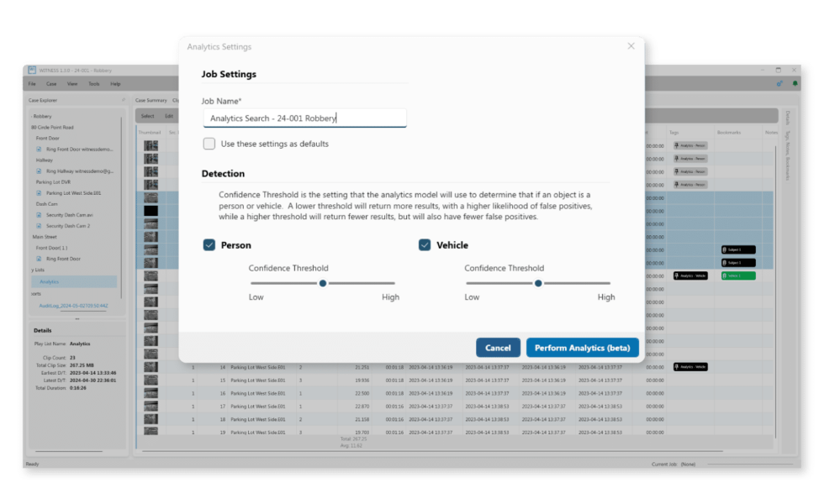Click the settings key icon in the toolbar
The image size is (824, 504).
tap(779, 83)
